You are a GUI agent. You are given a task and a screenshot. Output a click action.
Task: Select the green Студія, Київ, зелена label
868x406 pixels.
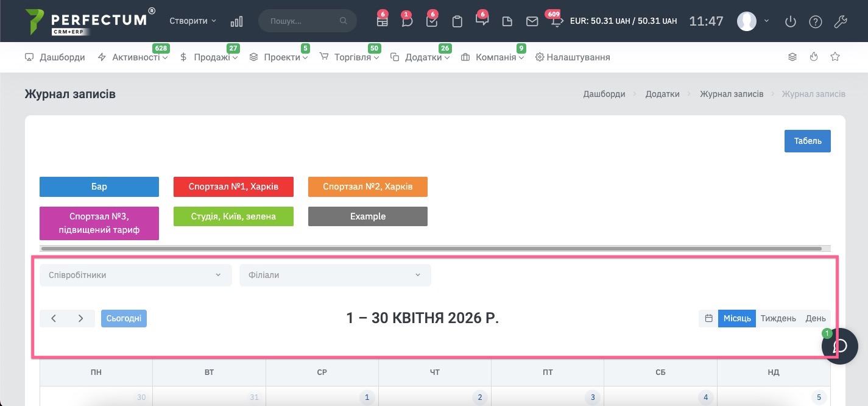point(233,216)
